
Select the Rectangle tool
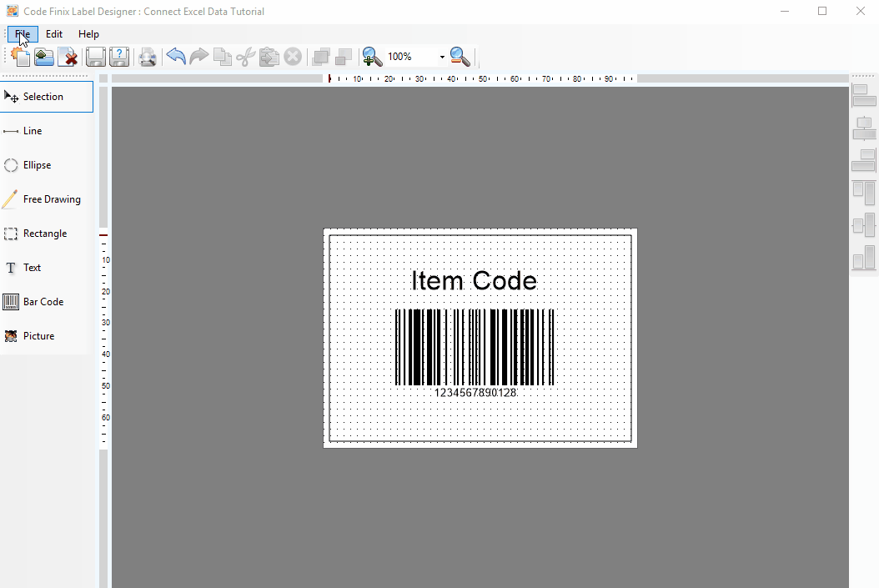[x=47, y=234]
